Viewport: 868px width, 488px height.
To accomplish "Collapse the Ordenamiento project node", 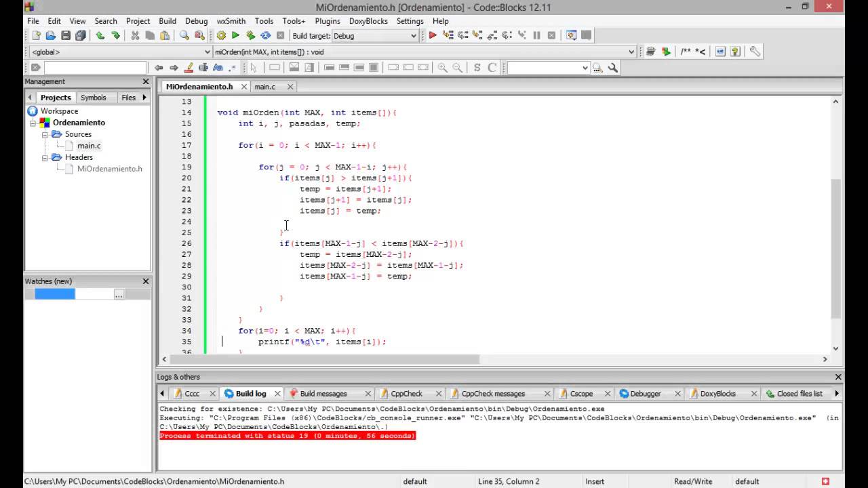I will [x=33, y=123].
